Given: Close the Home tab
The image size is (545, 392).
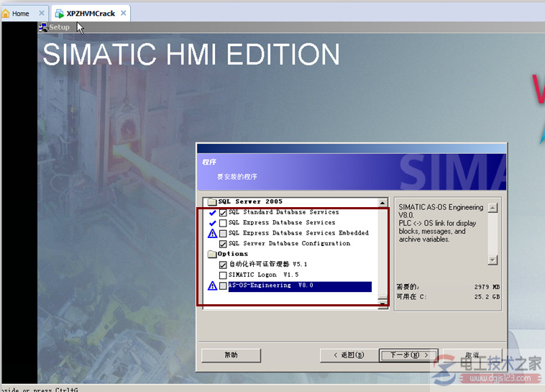Looking at the screenshot, I should tap(42, 13).
